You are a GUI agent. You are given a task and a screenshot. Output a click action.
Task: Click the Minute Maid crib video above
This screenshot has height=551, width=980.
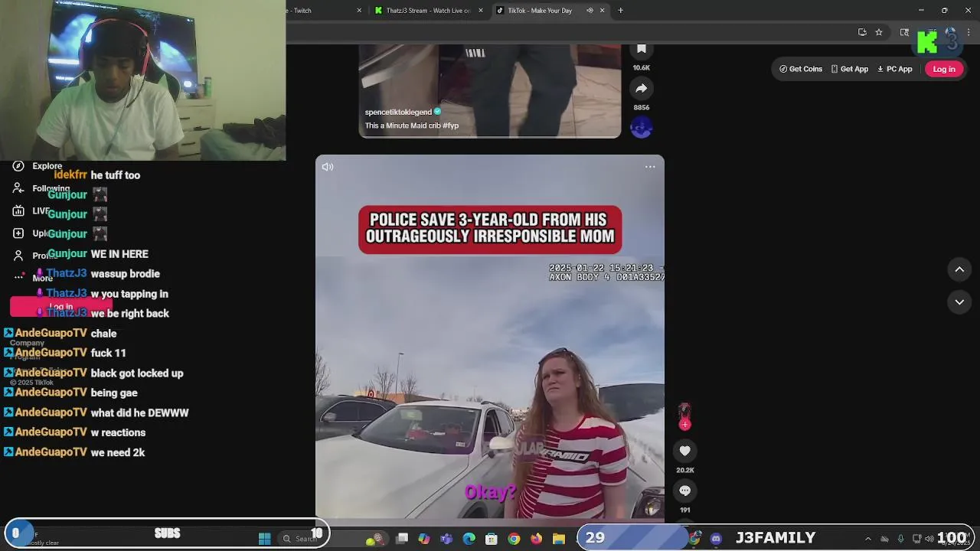point(490,90)
